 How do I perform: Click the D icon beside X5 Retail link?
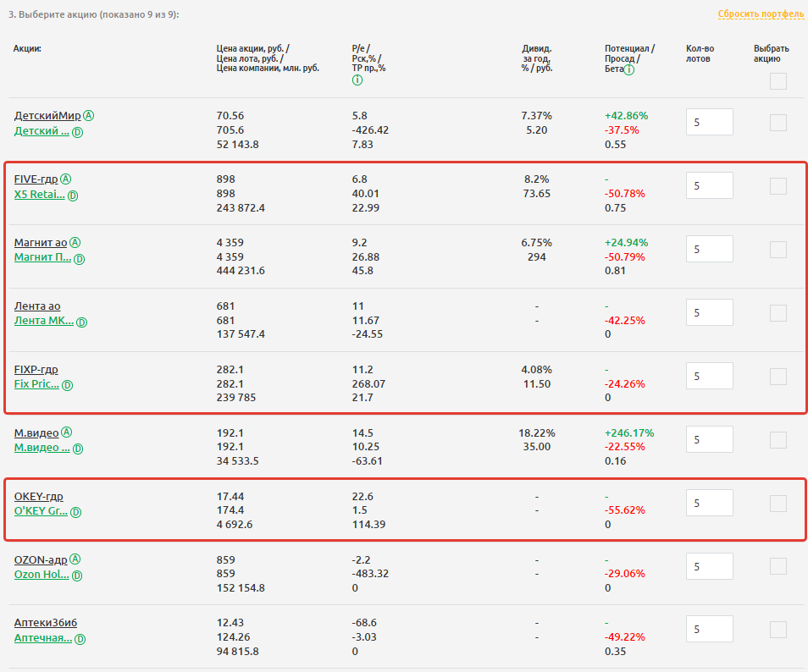tap(73, 196)
